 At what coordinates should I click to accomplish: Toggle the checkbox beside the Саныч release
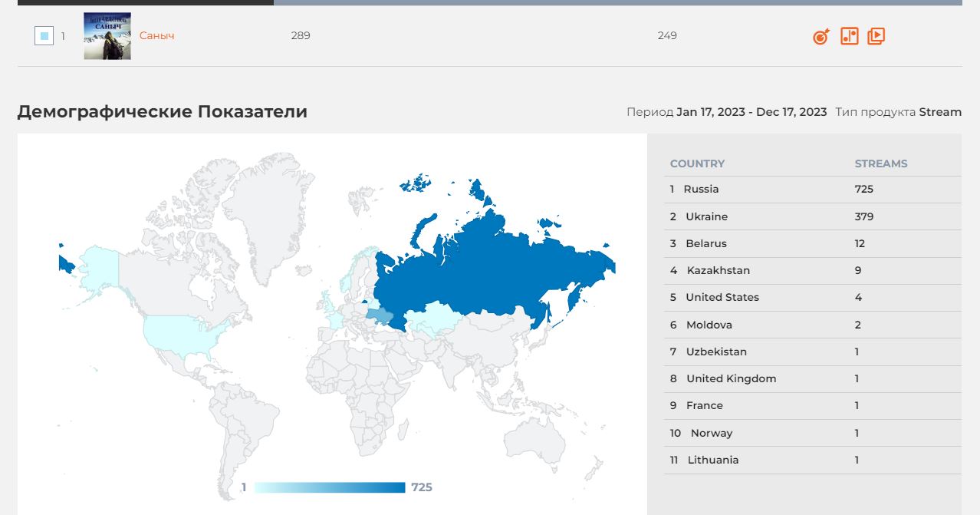[44, 36]
